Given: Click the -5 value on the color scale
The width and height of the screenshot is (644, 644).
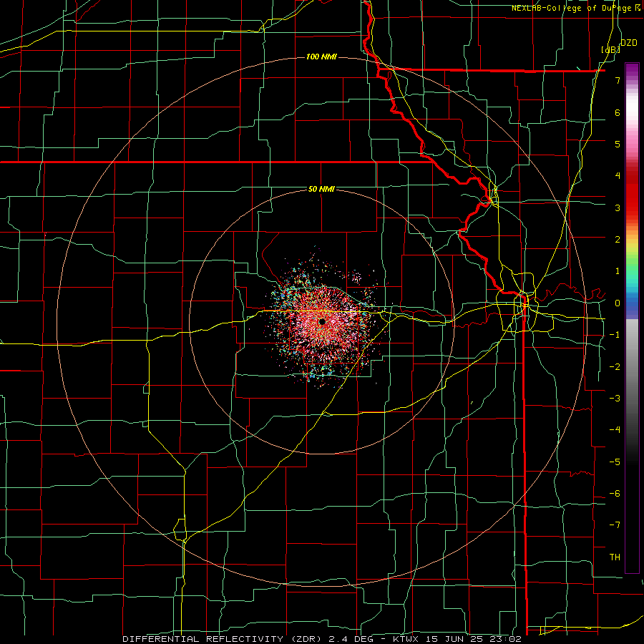Looking at the screenshot, I should point(615,462).
